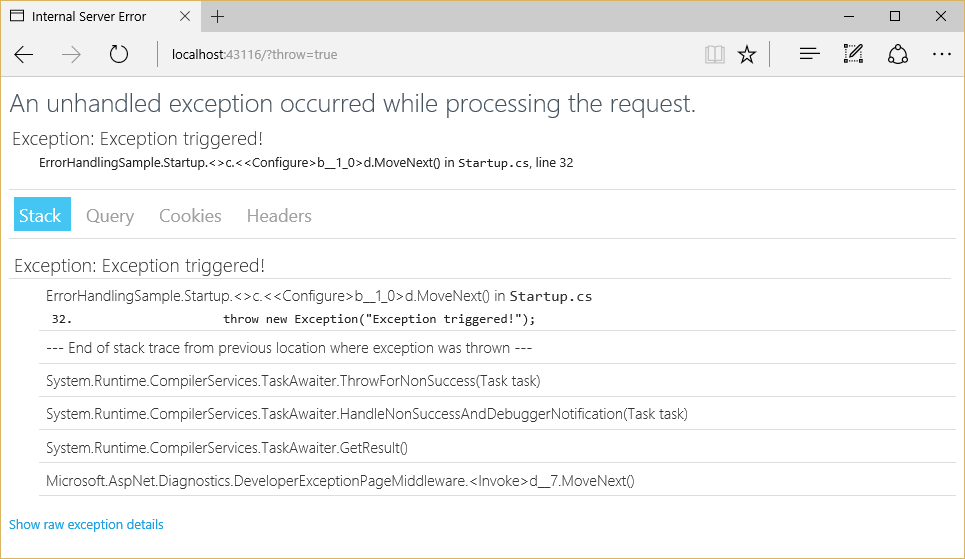Open Reading view book icon
Viewport: 965px width, 559px height.
pyautogui.click(x=714, y=55)
